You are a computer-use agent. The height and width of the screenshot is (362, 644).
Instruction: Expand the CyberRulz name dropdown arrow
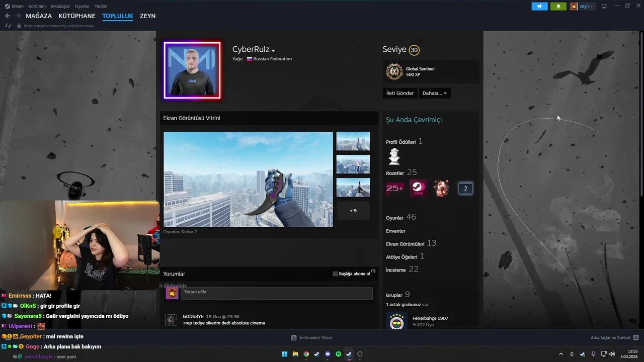pos(273,51)
